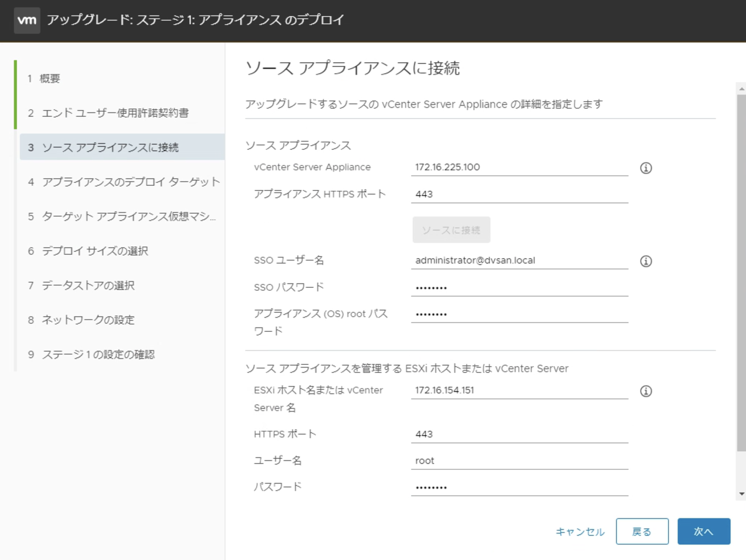
Task: Click the VMware logo in the title bar
Action: point(26,20)
